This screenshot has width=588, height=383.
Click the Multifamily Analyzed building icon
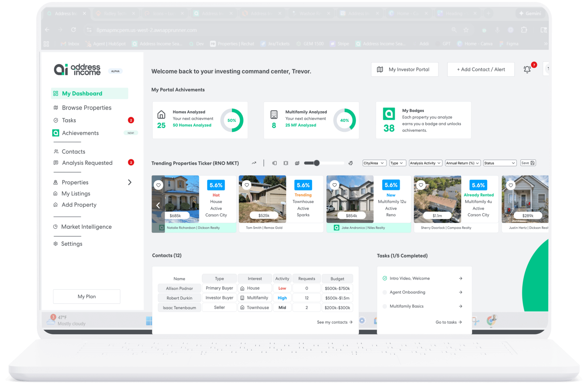click(x=274, y=114)
